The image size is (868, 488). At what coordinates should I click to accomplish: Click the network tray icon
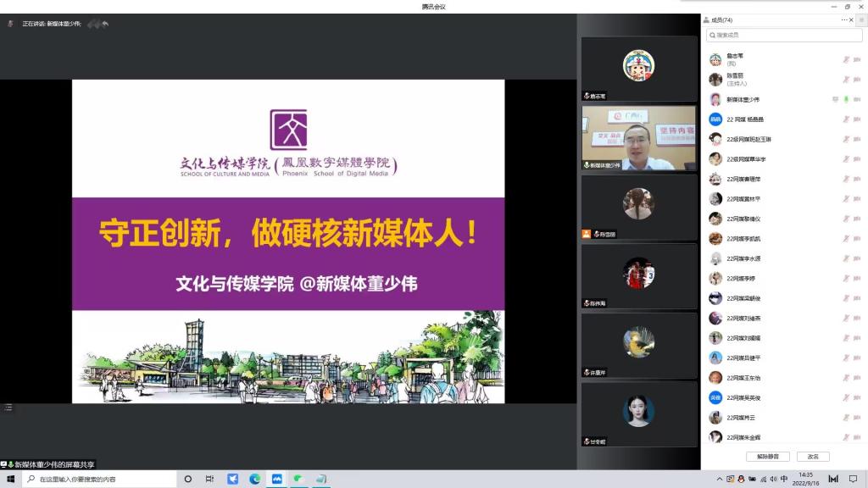(763, 480)
